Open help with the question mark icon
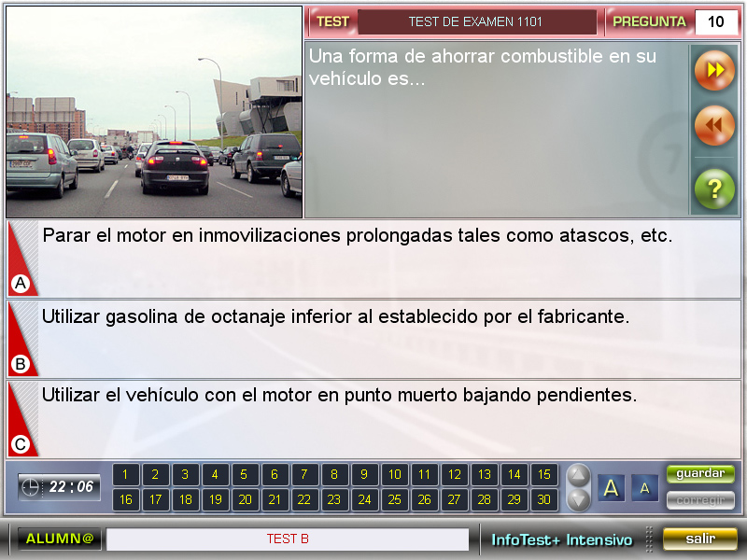 [714, 189]
